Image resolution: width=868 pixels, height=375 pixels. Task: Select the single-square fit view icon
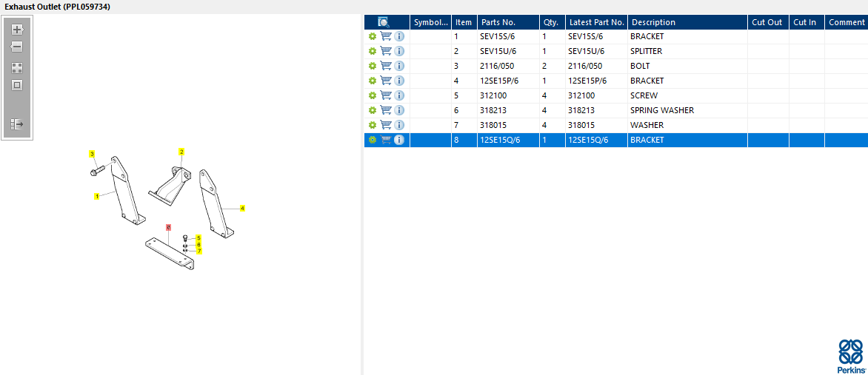pos(17,85)
